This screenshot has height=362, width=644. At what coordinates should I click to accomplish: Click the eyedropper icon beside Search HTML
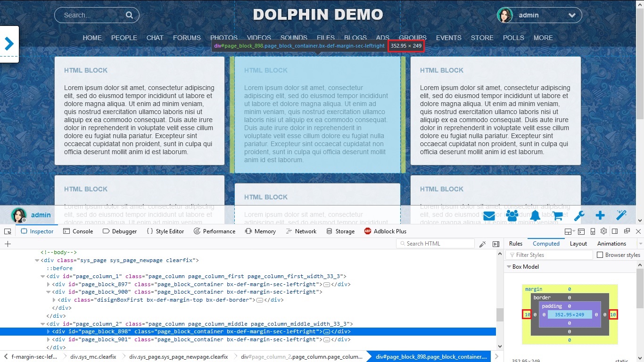pos(482,244)
